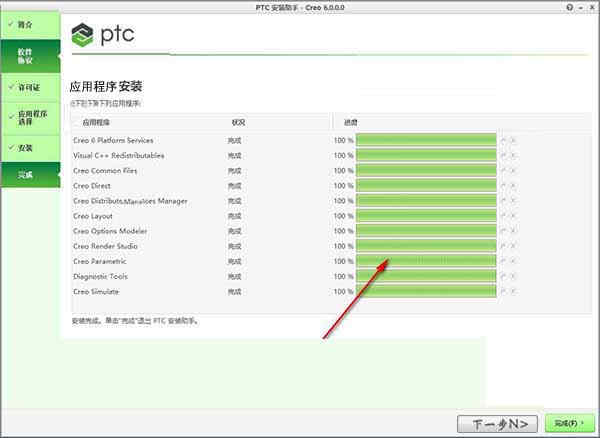
Task: Click the retry arrow icon for Creo 6 Platform Services
Action: (504, 140)
